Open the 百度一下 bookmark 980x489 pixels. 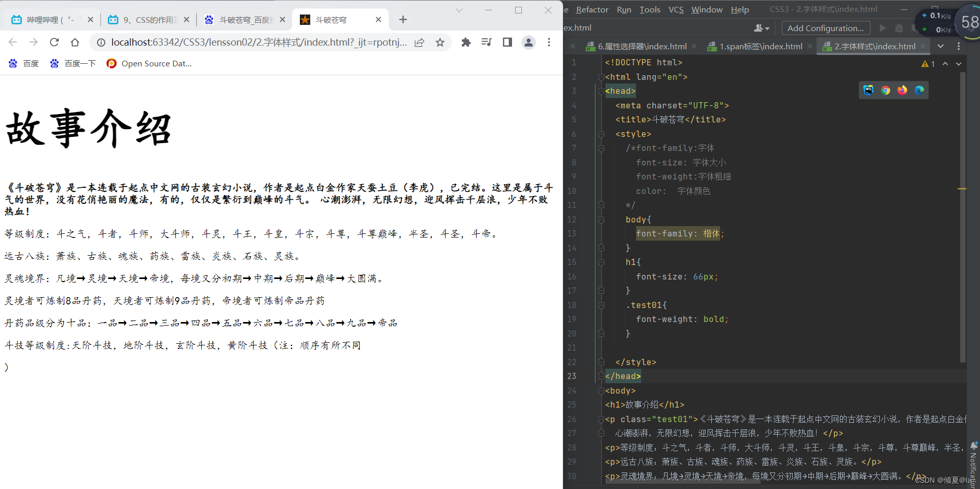73,64
